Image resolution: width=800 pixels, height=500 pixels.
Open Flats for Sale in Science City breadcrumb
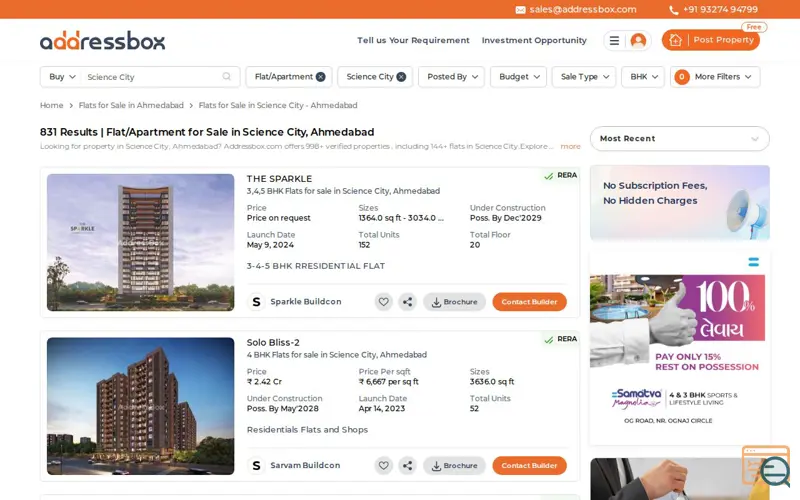coord(278,105)
